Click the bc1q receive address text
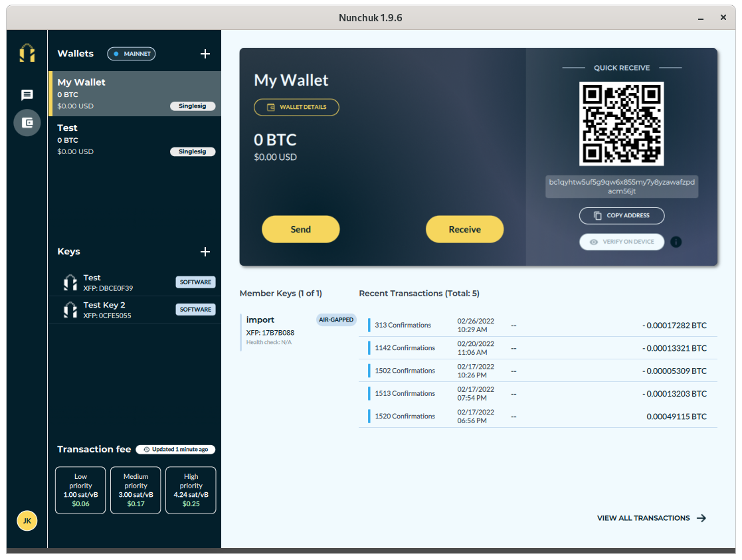This screenshot has width=742, height=560. coord(621,187)
